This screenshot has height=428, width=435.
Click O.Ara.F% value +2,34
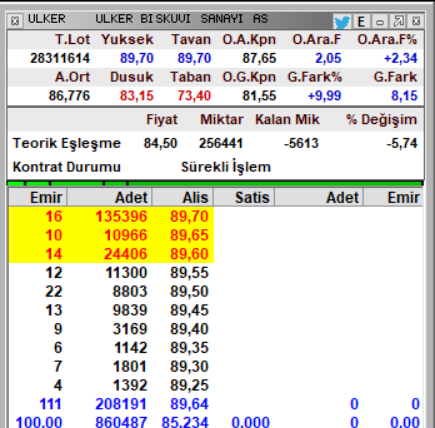coord(400,58)
